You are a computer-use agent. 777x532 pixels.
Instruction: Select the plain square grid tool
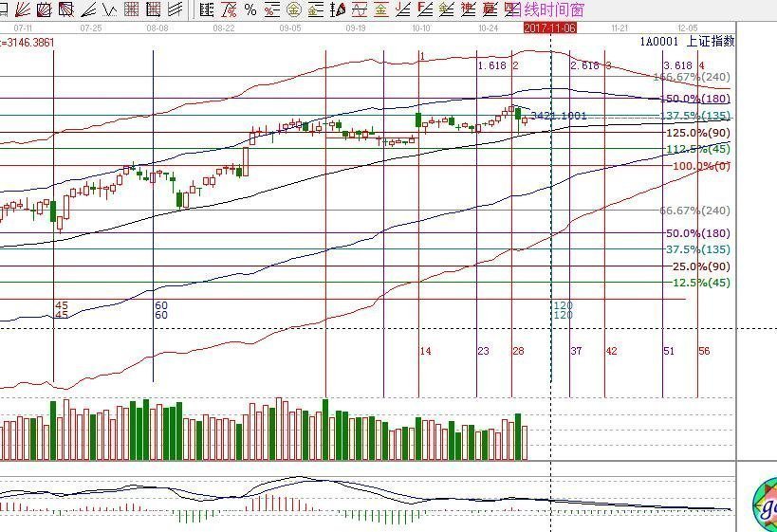coord(131,9)
